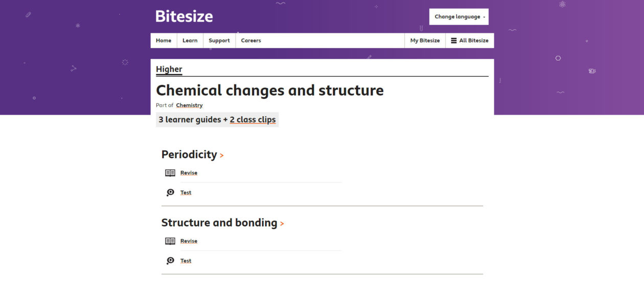This screenshot has height=283, width=644.
Task: Click the Structure and bonding Test icon
Action: click(x=170, y=261)
